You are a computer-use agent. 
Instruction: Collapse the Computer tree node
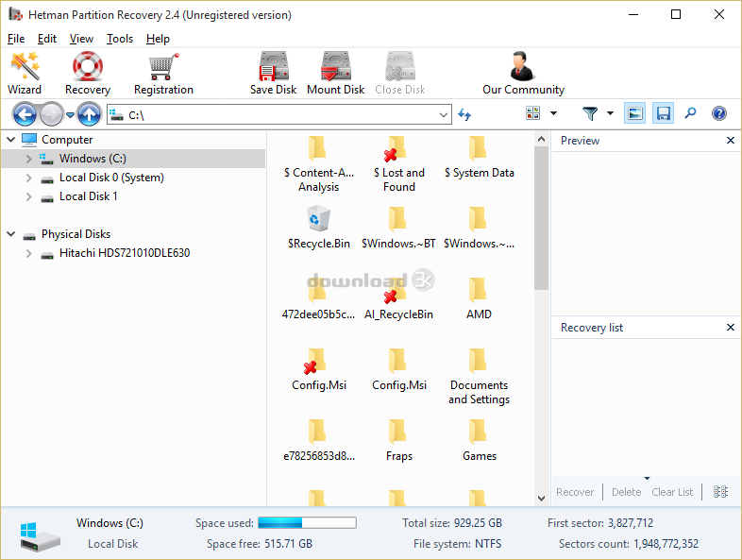11,140
